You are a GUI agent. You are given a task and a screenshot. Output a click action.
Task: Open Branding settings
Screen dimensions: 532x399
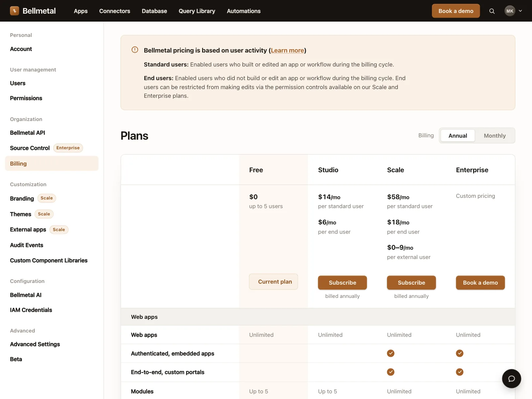coord(22,199)
